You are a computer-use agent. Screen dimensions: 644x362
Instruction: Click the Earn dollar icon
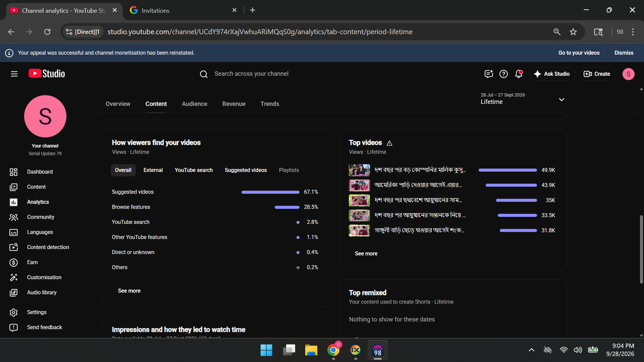coord(13,262)
